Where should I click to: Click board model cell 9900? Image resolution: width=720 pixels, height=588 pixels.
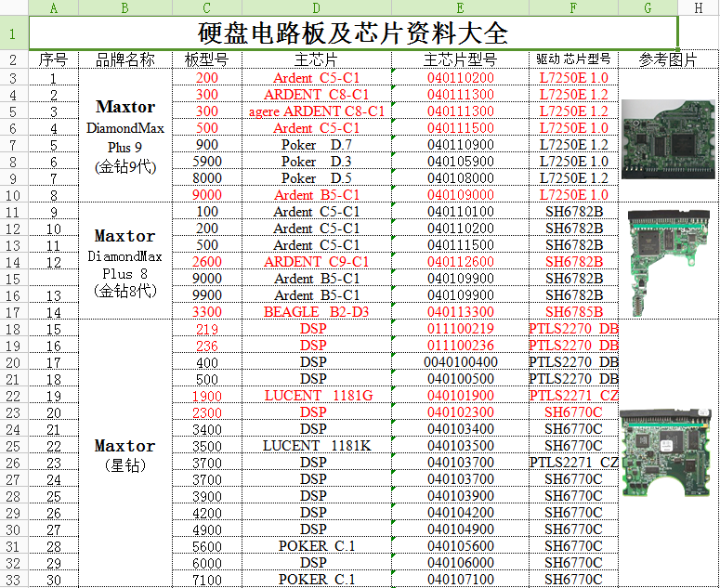coord(207,295)
